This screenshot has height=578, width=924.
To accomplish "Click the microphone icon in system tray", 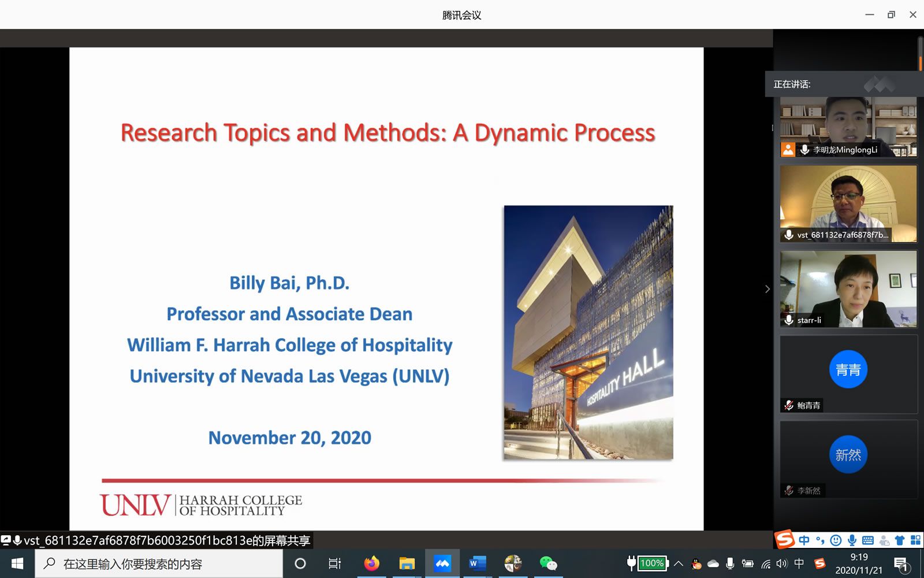I will pyautogui.click(x=730, y=564).
